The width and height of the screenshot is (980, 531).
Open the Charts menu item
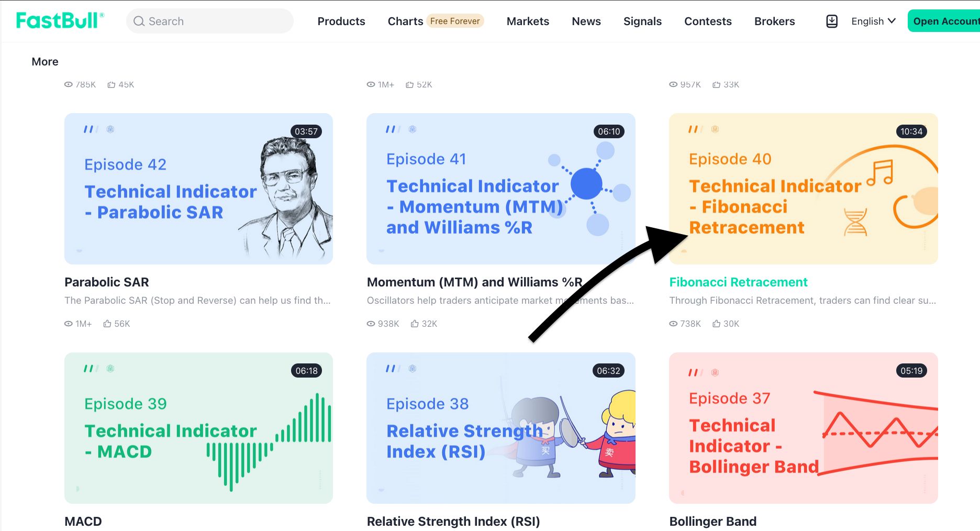(x=405, y=21)
